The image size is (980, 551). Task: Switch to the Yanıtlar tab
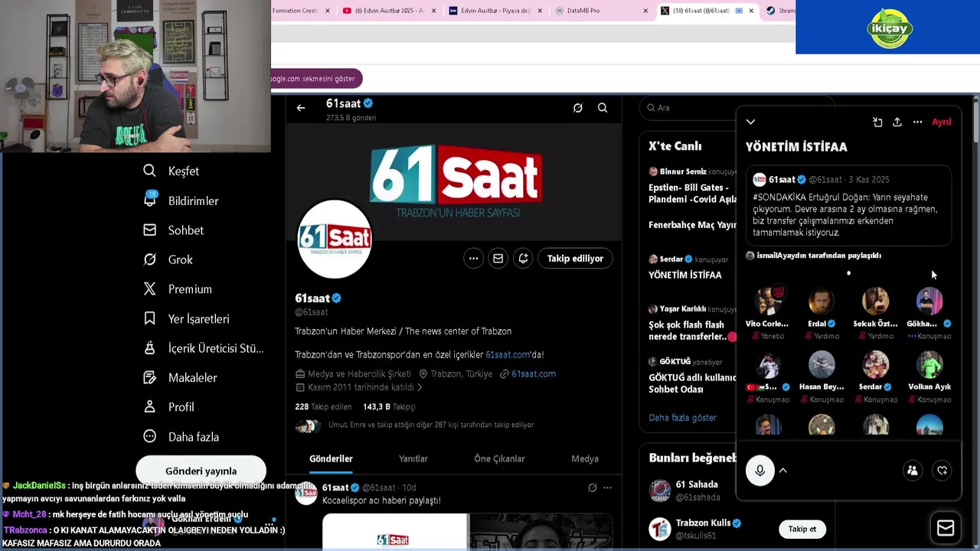tap(413, 458)
